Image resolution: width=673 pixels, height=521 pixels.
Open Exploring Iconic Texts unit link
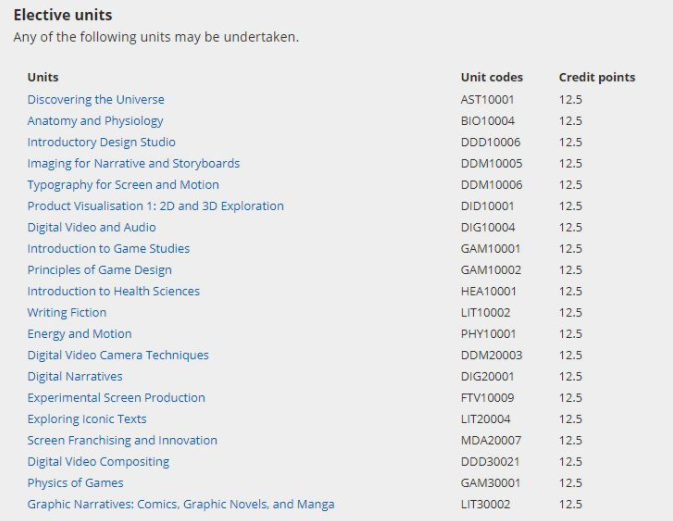(x=87, y=419)
